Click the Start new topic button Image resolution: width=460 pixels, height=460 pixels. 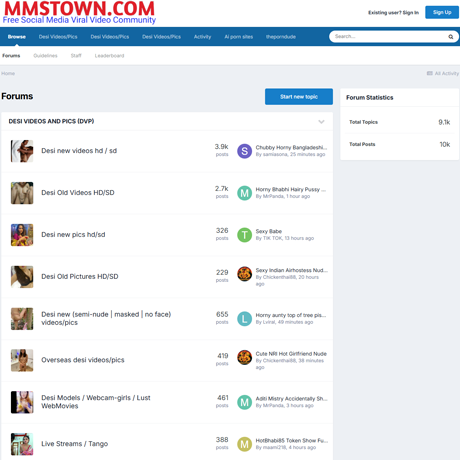299,97
